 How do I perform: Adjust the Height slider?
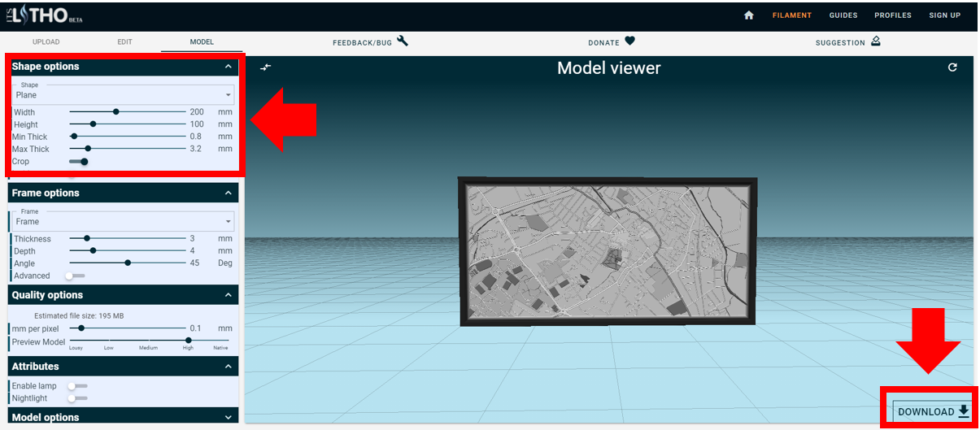pyautogui.click(x=128, y=124)
